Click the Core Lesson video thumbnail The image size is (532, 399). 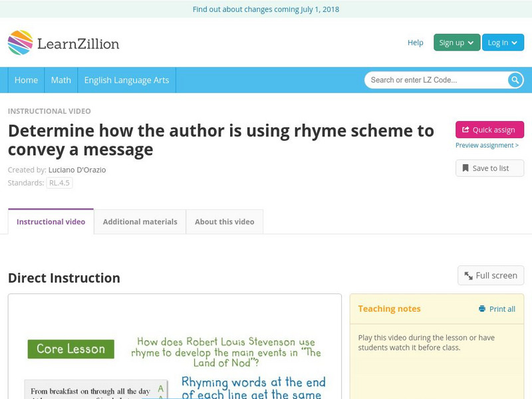(175, 346)
